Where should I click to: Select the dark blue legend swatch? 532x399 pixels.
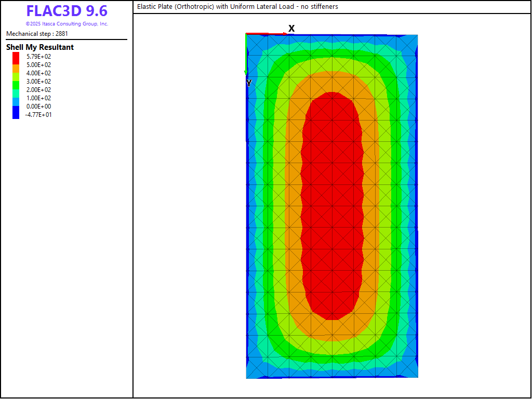[x=16, y=112]
